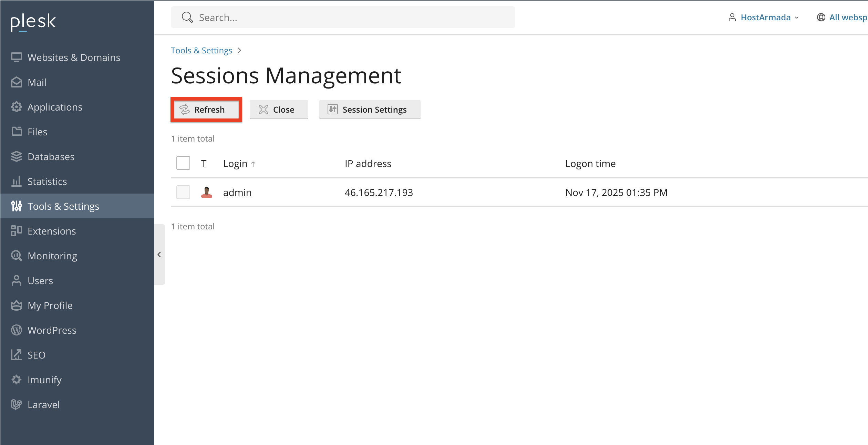
Task: Click the Tools & Settings breadcrumb link
Action: (x=201, y=50)
